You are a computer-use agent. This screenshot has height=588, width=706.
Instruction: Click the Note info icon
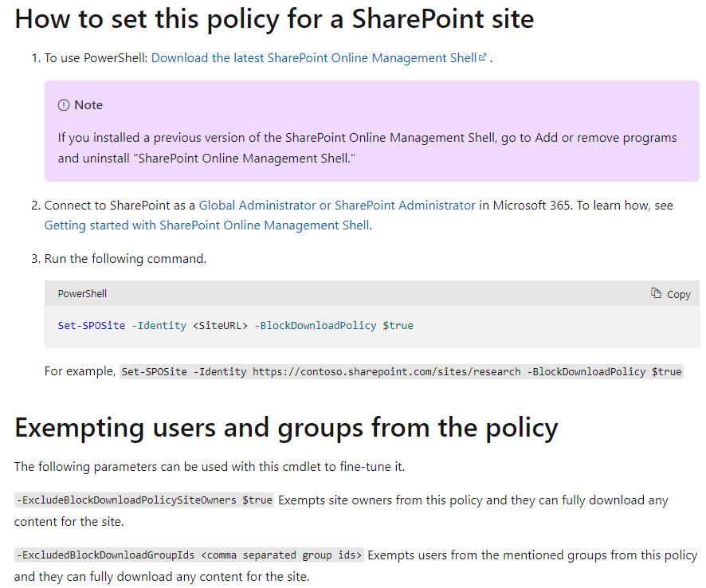64,105
